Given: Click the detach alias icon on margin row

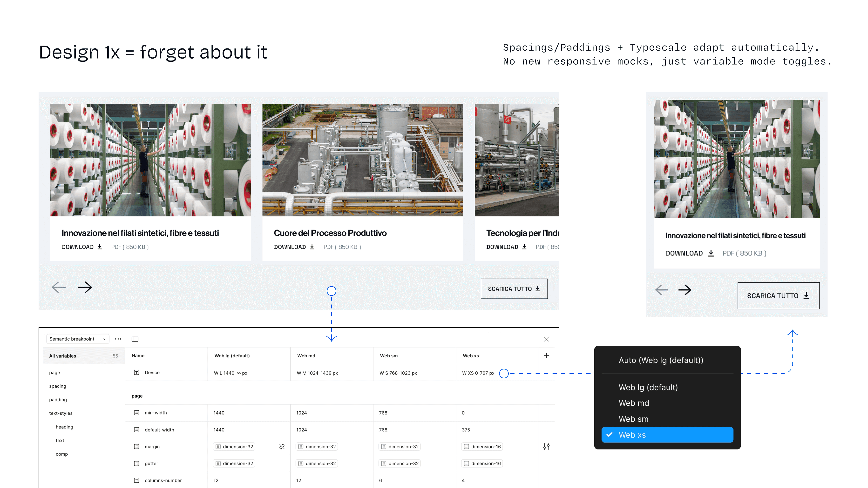Looking at the screenshot, I should 282,447.
